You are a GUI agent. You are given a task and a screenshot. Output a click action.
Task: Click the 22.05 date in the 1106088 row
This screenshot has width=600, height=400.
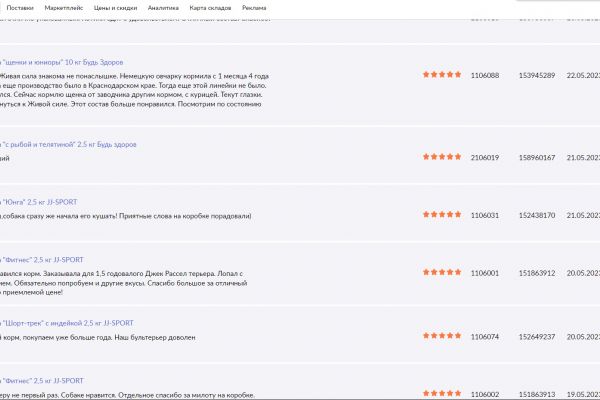pos(583,75)
